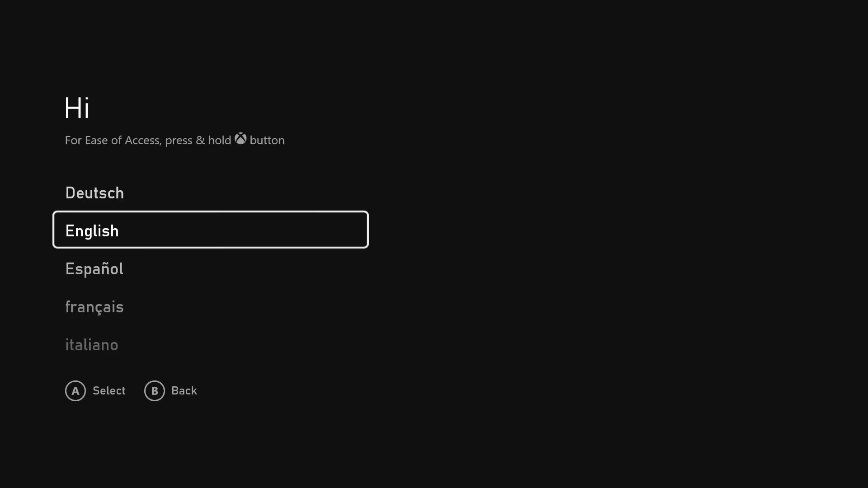Choose the italiano language option
Screen dimensions: 868x488
210,345
